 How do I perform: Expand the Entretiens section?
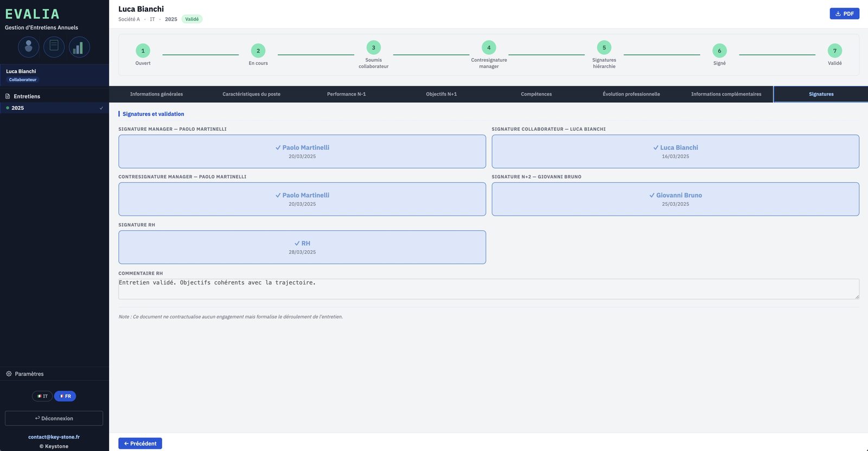[54, 96]
